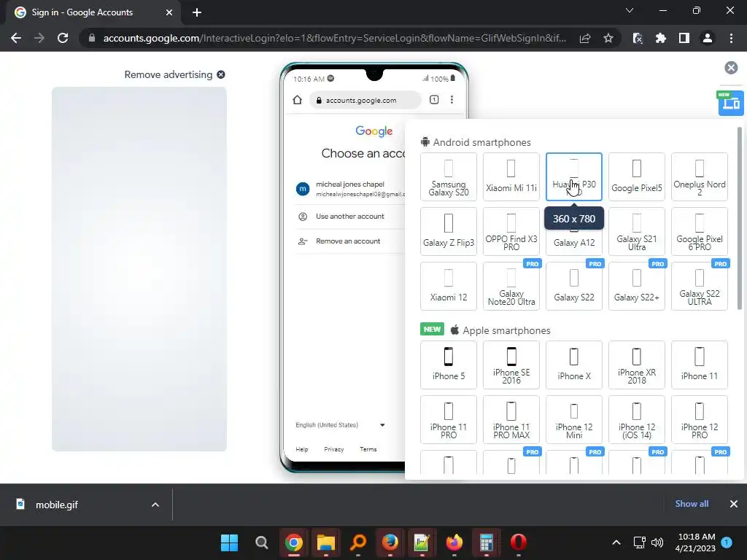Close the Sign in - Google Accounts tab

[x=169, y=12]
